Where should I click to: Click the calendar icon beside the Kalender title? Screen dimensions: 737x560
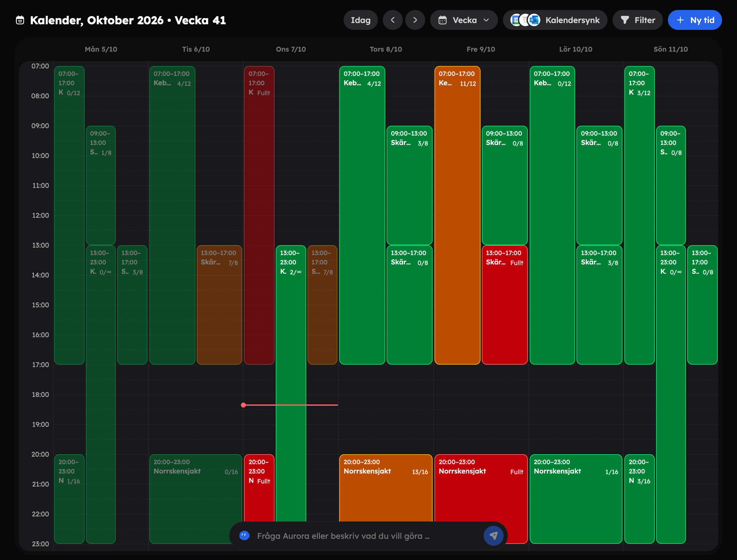tap(20, 20)
